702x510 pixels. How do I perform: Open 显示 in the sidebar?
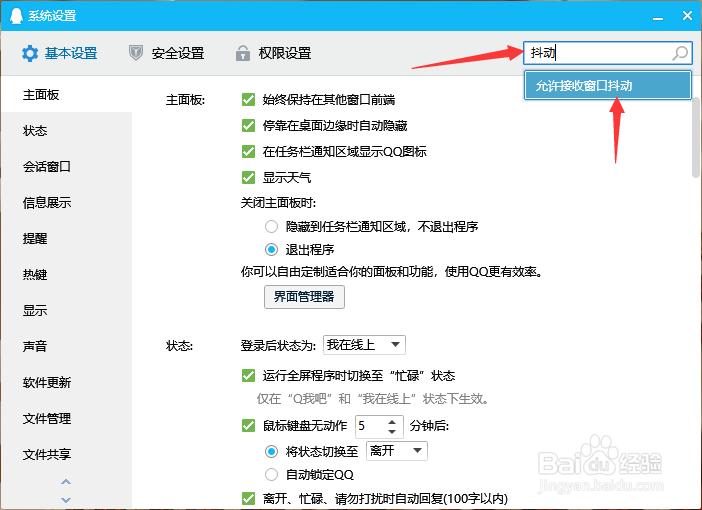[x=66, y=310]
